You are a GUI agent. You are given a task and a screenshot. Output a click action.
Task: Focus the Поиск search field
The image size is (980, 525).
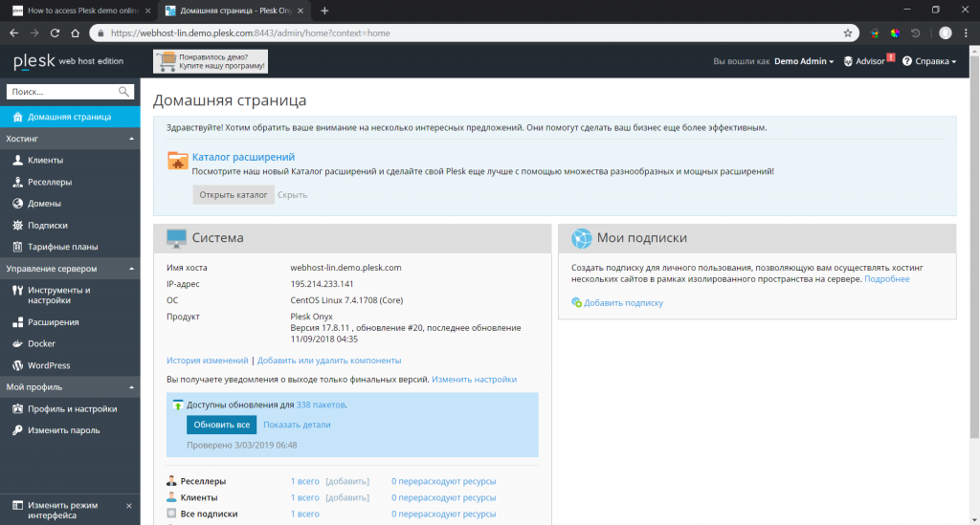(x=60, y=92)
